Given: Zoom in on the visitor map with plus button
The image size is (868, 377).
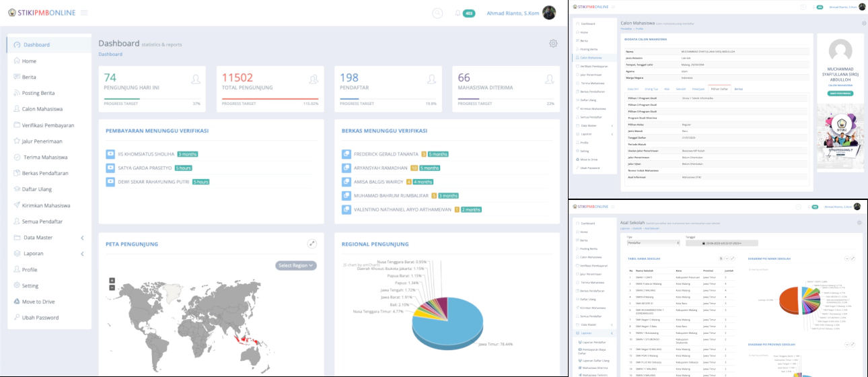Looking at the screenshot, I should click(x=112, y=280).
